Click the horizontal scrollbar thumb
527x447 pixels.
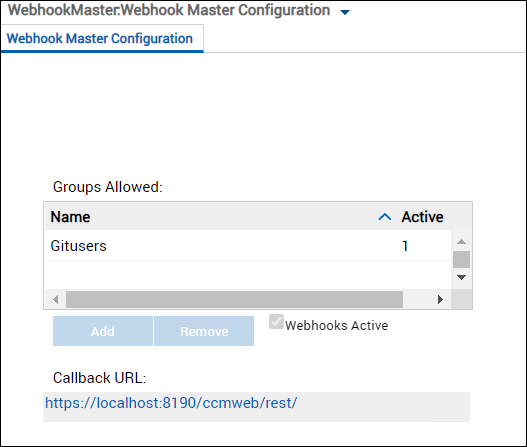234,299
